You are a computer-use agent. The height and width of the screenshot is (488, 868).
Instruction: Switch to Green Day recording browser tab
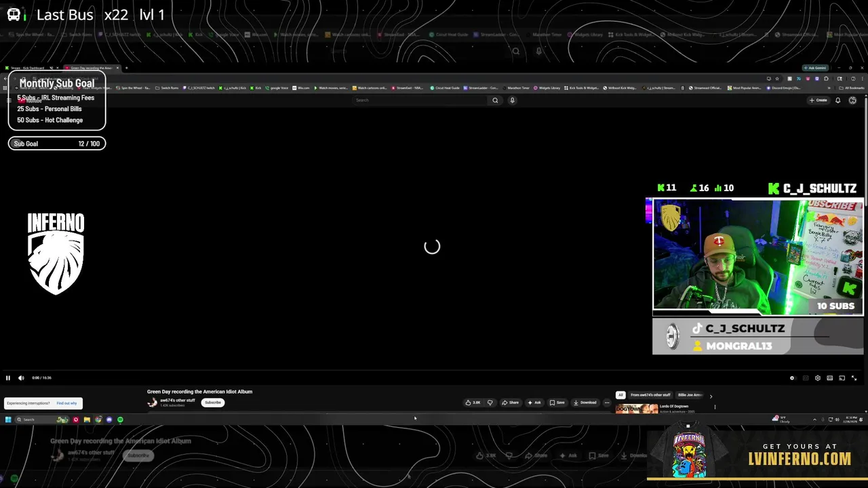[x=92, y=68]
